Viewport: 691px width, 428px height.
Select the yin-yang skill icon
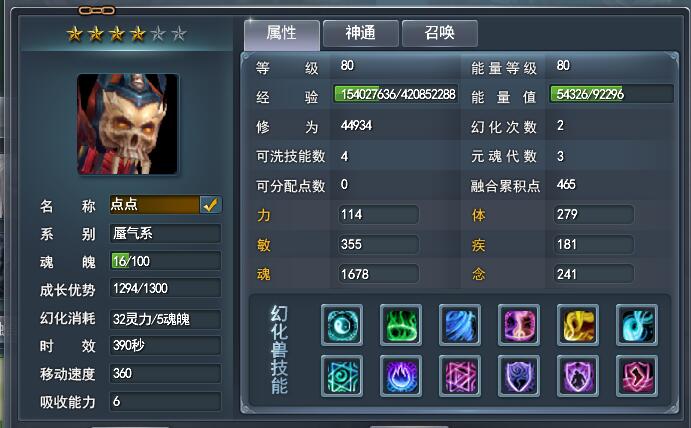(342, 325)
